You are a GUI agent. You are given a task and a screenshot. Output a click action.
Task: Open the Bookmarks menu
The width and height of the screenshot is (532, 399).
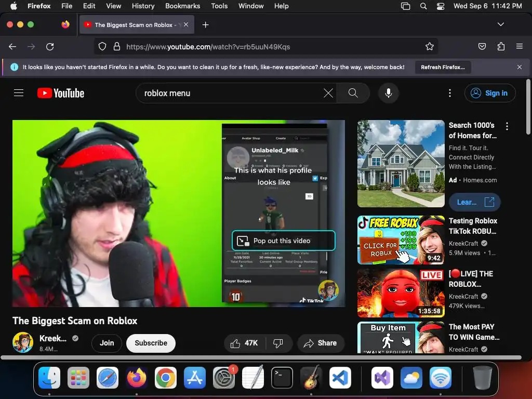click(x=182, y=6)
